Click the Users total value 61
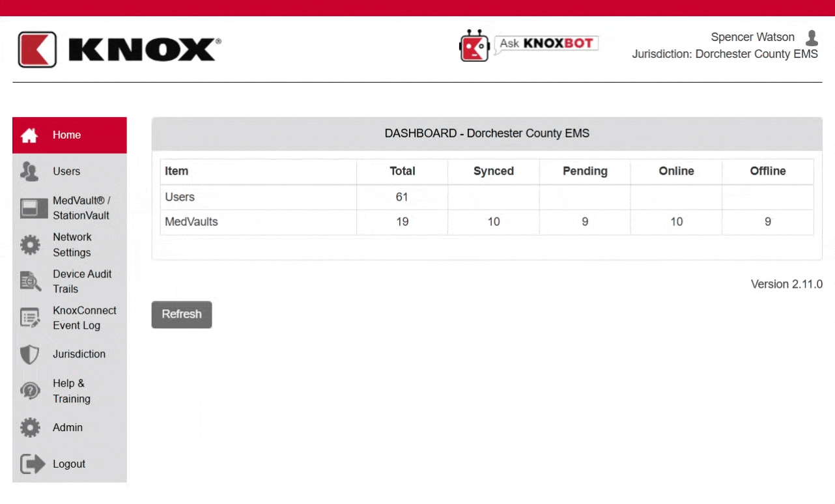Screen dimensions: 835x504 tap(402, 197)
